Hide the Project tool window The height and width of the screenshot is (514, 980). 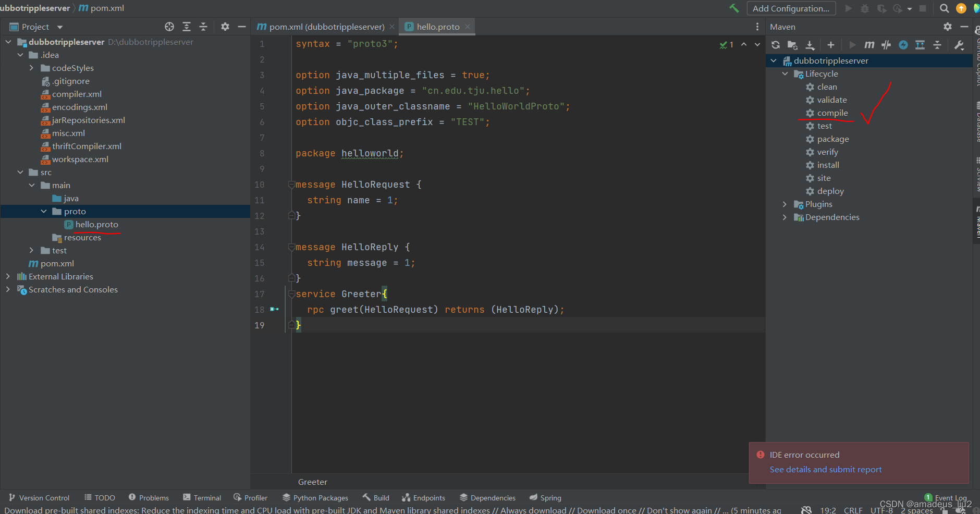(x=242, y=27)
